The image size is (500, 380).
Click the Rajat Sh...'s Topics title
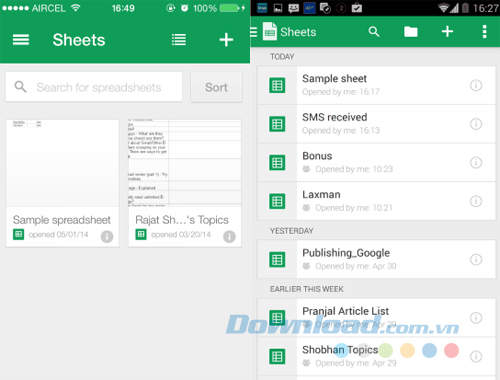(x=182, y=220)
